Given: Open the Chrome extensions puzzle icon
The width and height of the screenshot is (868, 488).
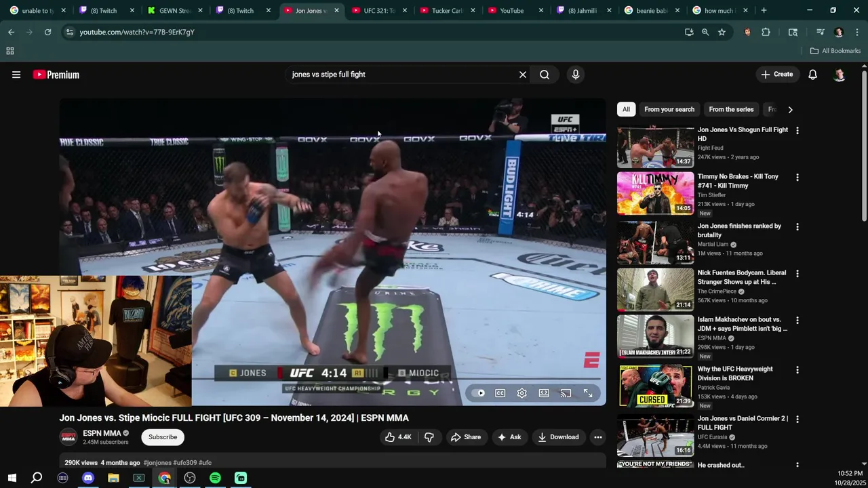Looking at the screenshot, I should tap(766, 32).
